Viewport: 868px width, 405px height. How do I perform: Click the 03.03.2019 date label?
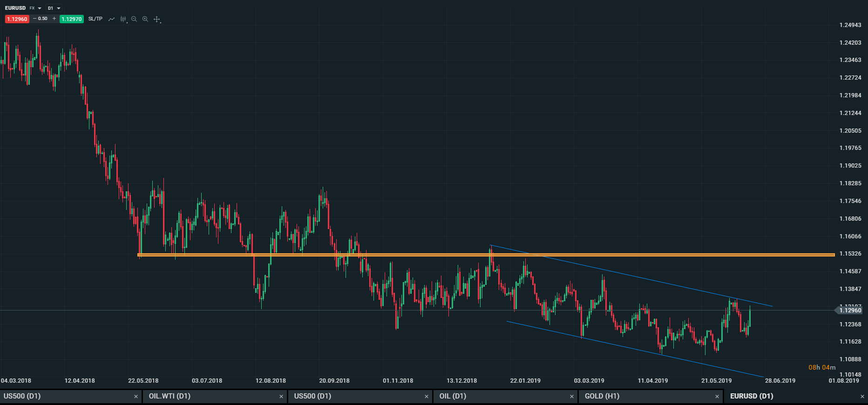pos(589,381)
